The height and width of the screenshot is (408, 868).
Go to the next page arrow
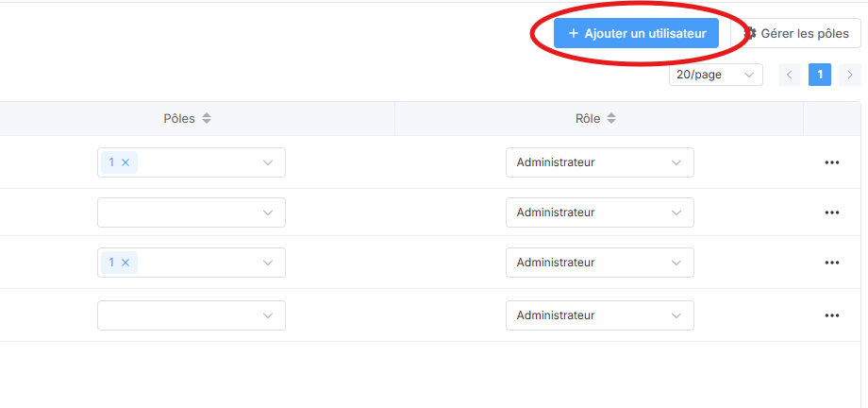click(850, 75)
